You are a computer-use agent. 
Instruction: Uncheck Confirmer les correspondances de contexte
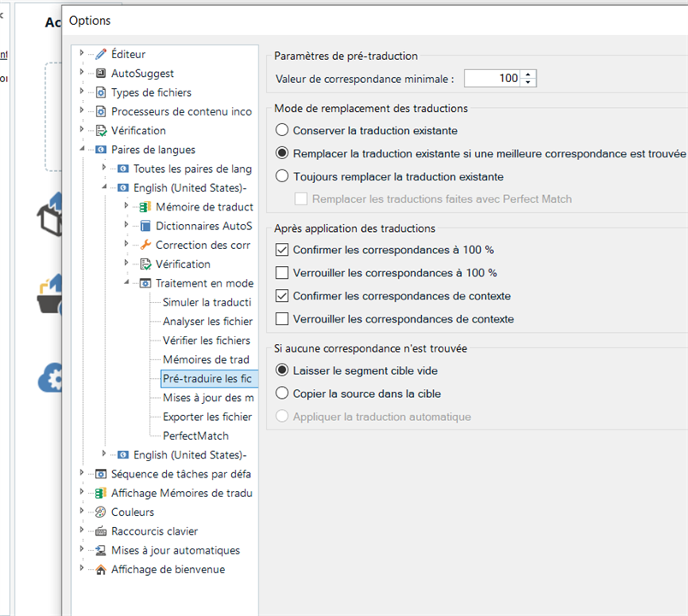(282, 296)
